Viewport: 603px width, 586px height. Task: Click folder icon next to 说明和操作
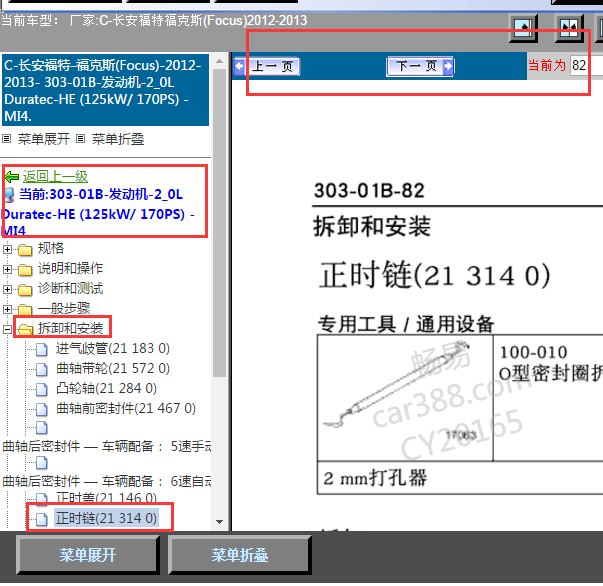pyautogui.click(x=25, y=270)
